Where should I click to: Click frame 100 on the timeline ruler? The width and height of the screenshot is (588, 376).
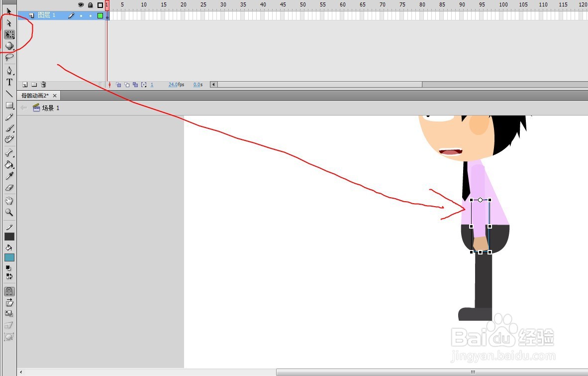tap(503, 4)
